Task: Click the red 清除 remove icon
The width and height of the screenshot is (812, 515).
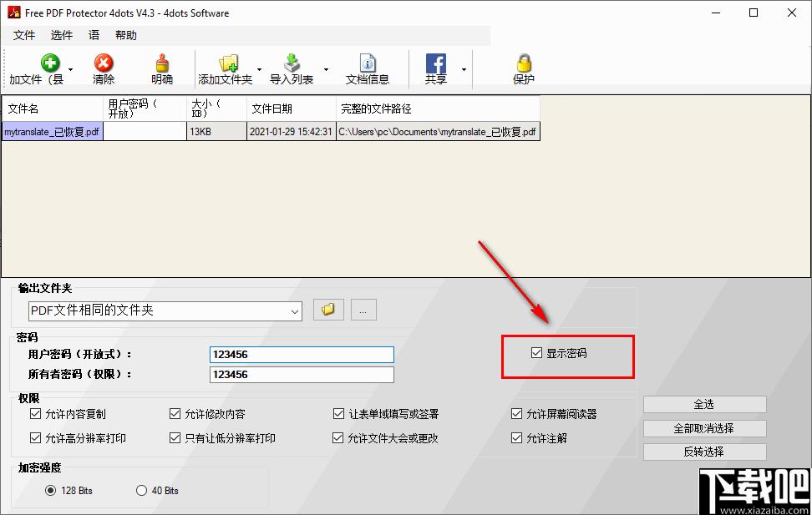Action: coord(104,63)
